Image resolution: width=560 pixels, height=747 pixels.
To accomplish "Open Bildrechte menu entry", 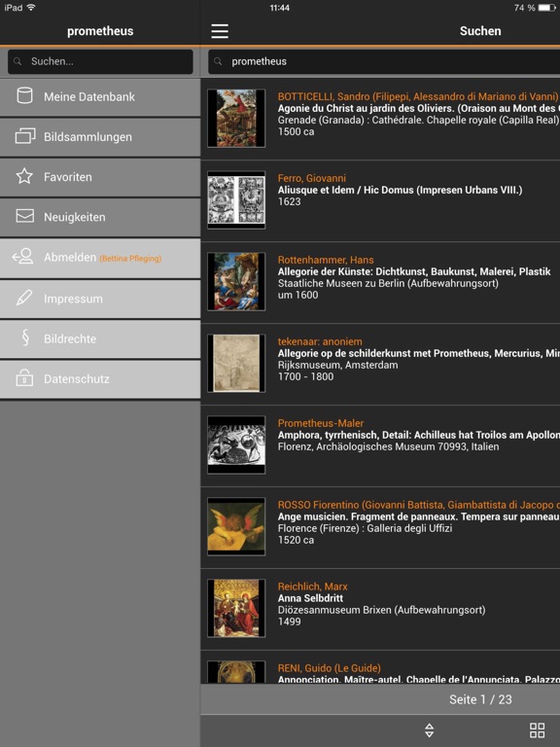I will pos(100,338).
